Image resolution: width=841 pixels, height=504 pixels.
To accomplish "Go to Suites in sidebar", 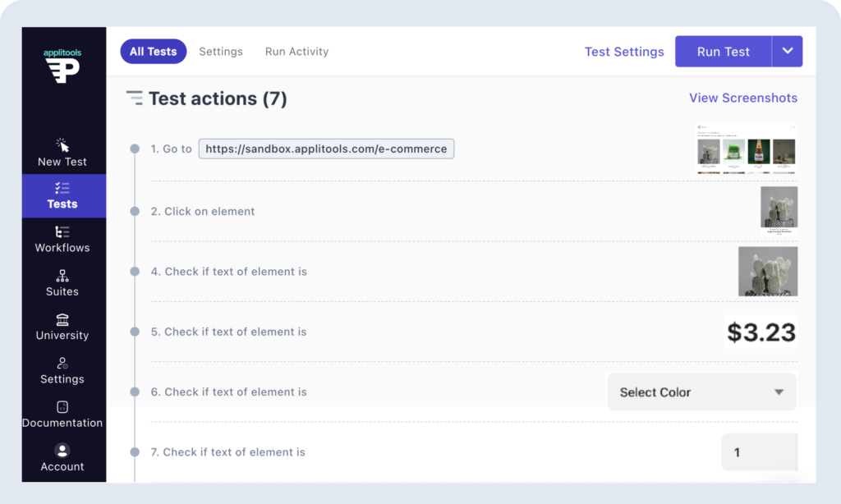I will tap(62, 283).
